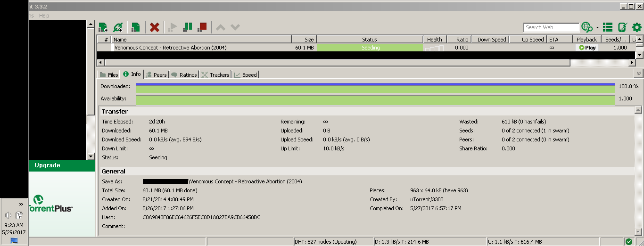644x246 pixels.
Task: Click inside the Search Web field
Action: (x=551, y=27)
